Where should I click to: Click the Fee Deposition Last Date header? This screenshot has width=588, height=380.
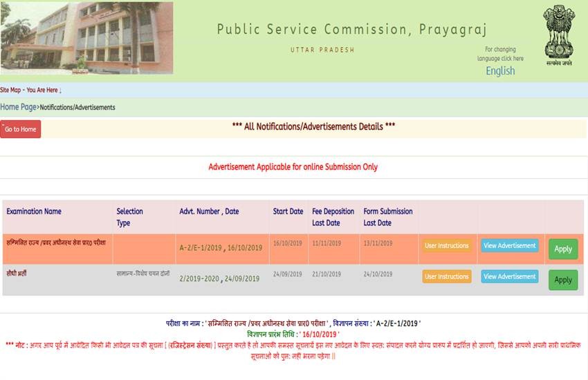click(x=333, y=217)
